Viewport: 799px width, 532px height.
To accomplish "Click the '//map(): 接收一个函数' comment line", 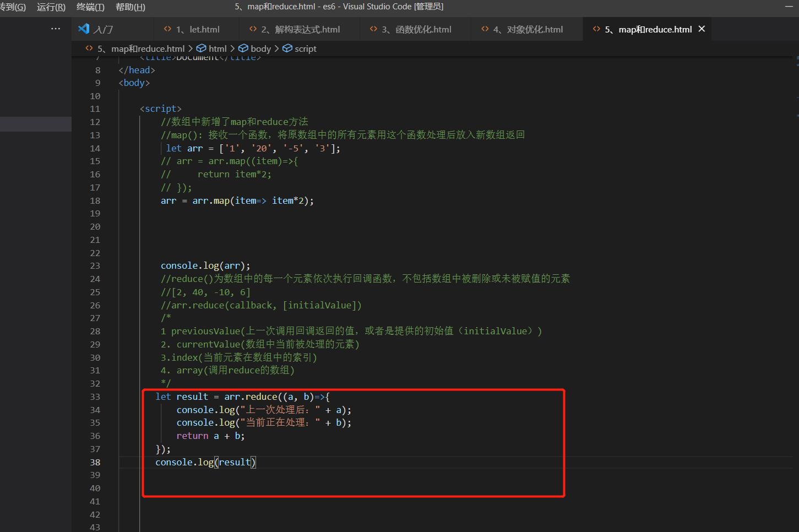I will (x=343, y=135).
